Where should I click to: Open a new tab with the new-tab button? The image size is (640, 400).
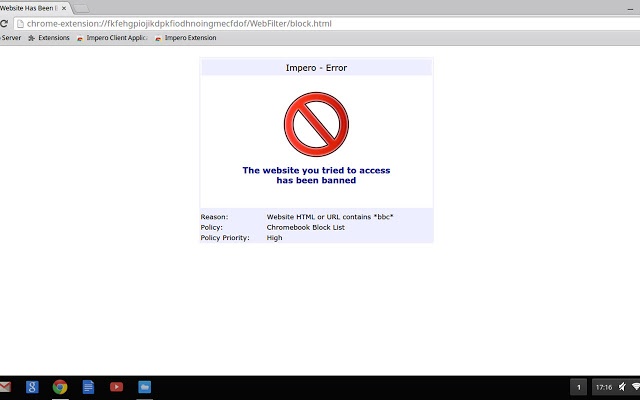coord(81,9)
